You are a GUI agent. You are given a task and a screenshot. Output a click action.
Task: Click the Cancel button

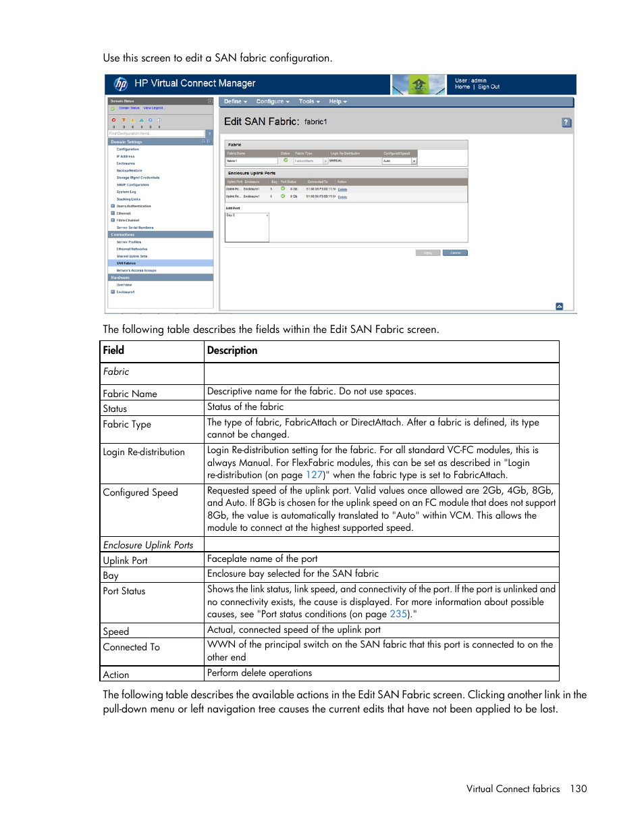click(x=455, y=253)
